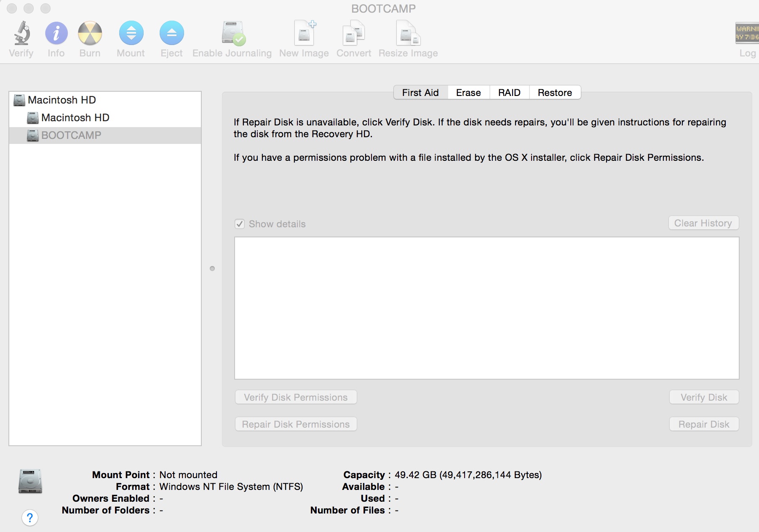Click the Burn disc icon
759x532 pixels.
(x=90, y=33)
